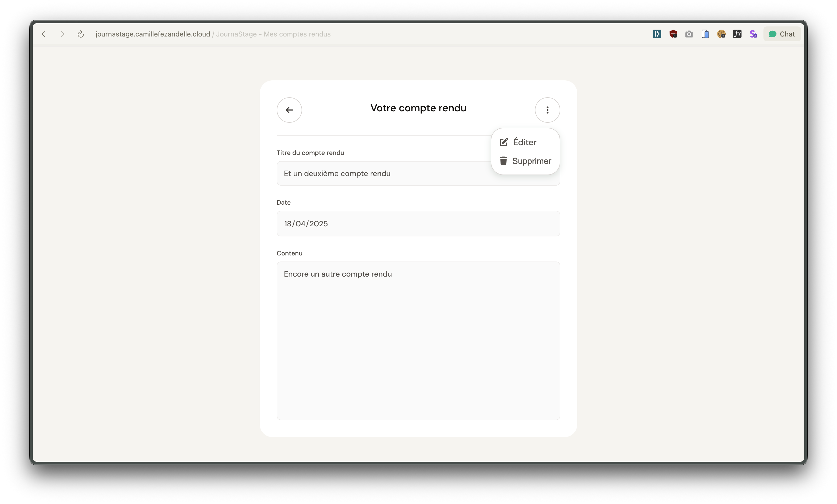This screenshot has width=837, height=504.
Task: Go back with the browser back arrow
Action: click(44, 34)
